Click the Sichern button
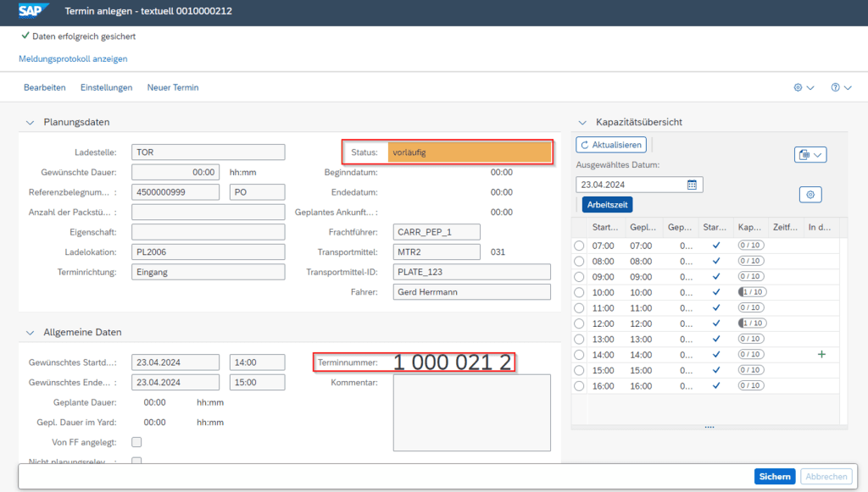 [775, 477]
